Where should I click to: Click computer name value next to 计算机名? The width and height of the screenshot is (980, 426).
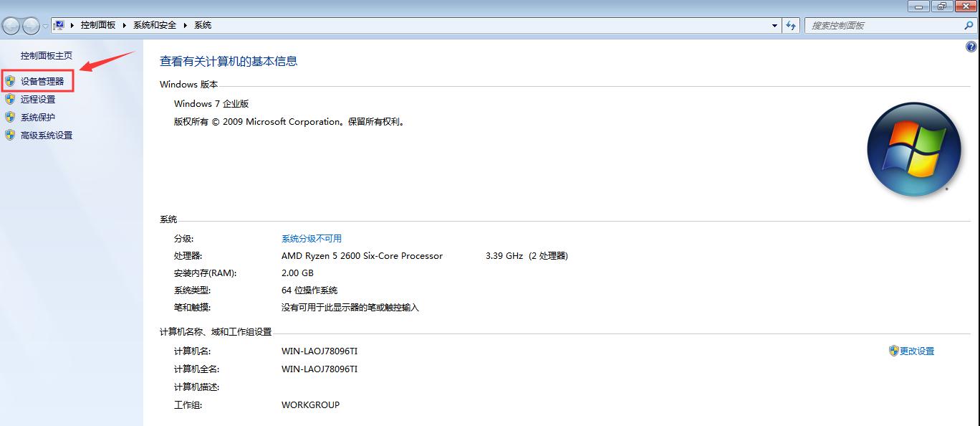(x=320, y=351)
